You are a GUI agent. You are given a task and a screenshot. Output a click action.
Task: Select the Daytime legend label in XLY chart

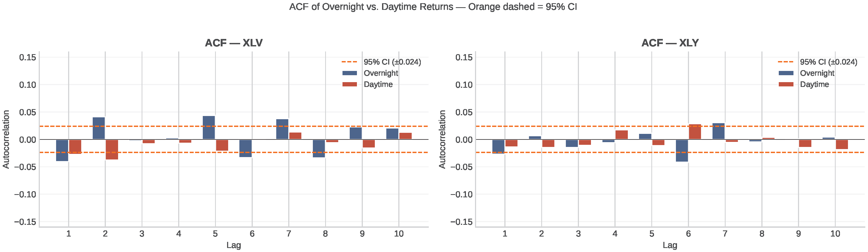click(814, 84)
